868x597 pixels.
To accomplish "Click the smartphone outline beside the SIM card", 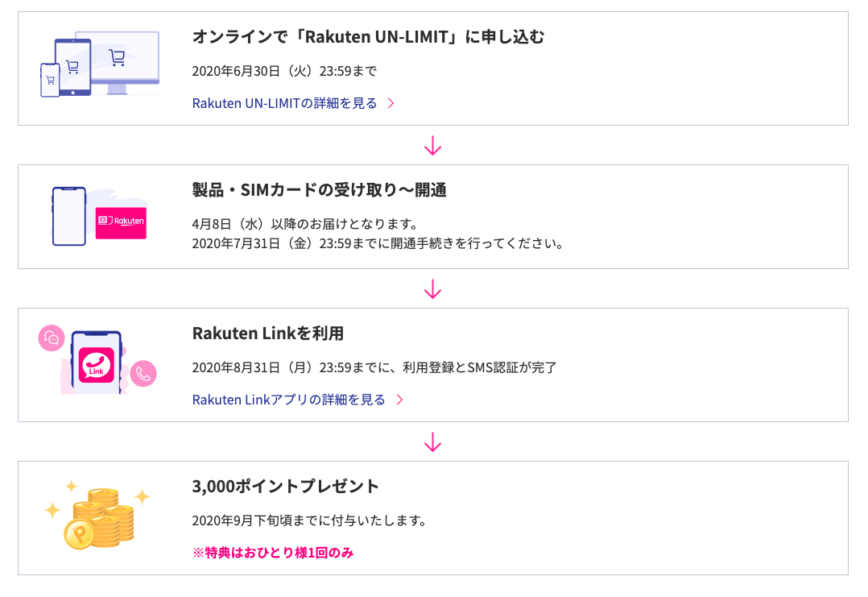I will click(69, 216).
